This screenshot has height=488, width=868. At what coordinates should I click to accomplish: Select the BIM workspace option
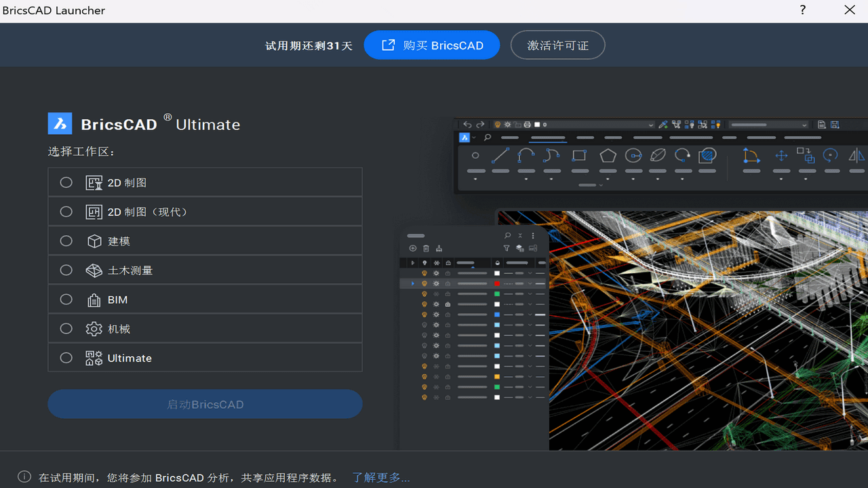[x=66, y=299]
